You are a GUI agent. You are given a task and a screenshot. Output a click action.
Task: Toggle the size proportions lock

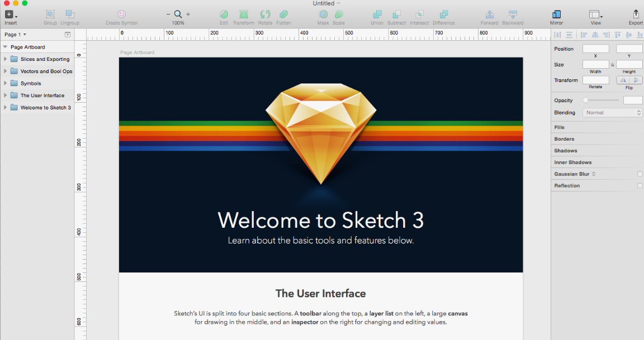coord(613,65)
